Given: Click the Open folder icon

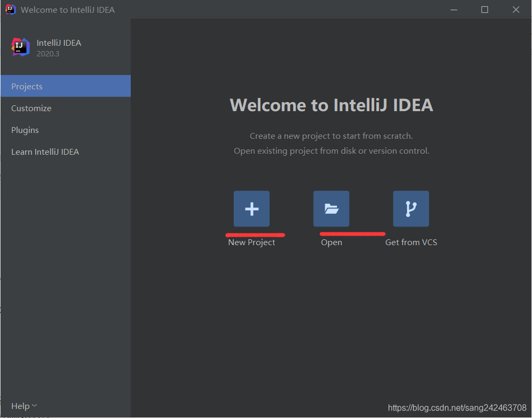Looking at the screenshot, I should click(x=331, y=208).
